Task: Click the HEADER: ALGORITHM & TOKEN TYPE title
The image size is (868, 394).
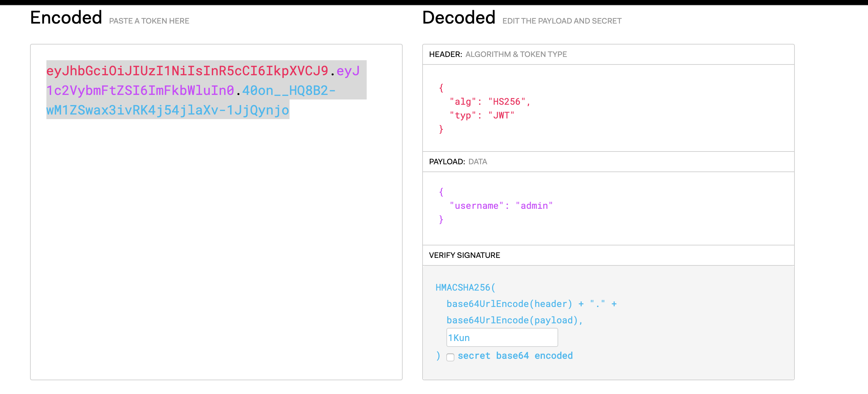Action: (x=497, y=54)
